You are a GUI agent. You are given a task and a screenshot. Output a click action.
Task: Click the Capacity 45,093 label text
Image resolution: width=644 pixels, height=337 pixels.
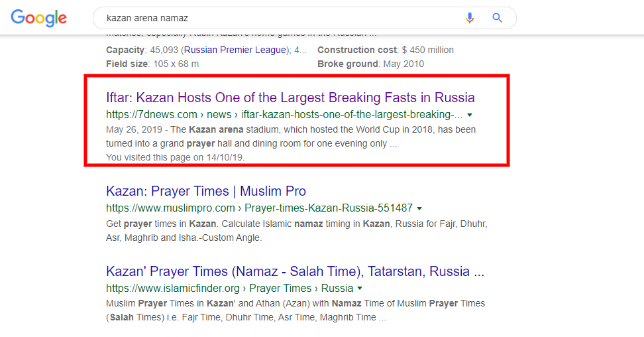click(206, 50)
